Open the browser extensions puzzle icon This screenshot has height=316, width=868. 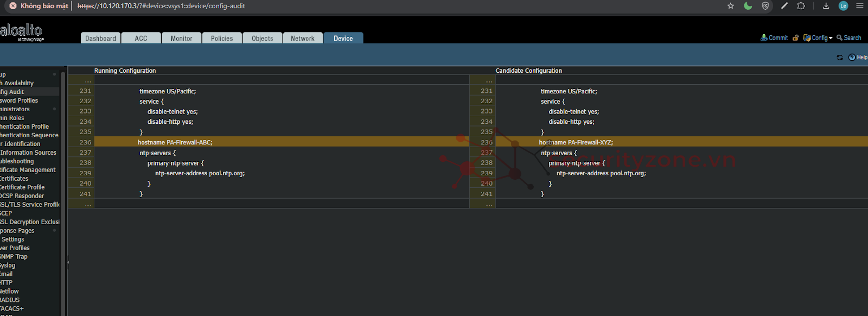pos(801,6)
